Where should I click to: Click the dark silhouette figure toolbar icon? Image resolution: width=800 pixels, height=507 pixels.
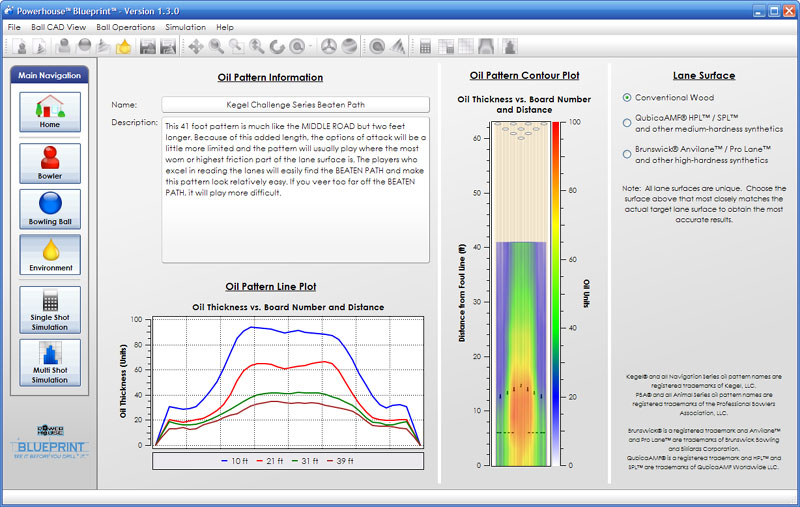point(509,47)
